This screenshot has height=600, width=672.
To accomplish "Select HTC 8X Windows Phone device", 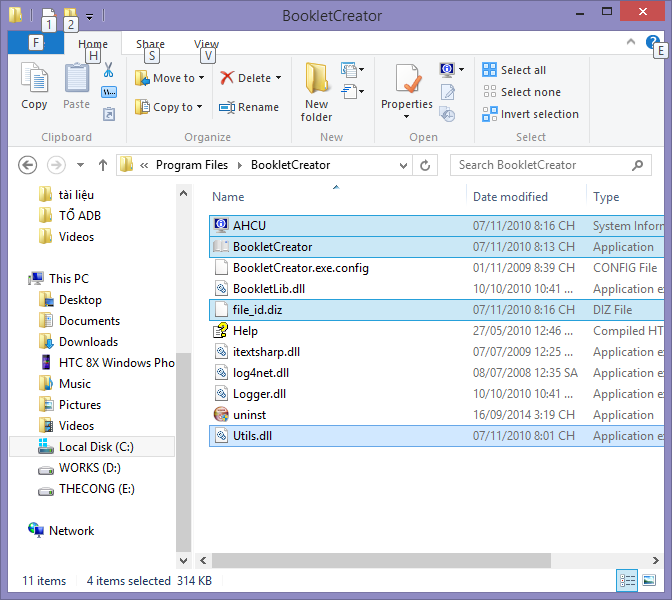I will click(x=107, y=363).
